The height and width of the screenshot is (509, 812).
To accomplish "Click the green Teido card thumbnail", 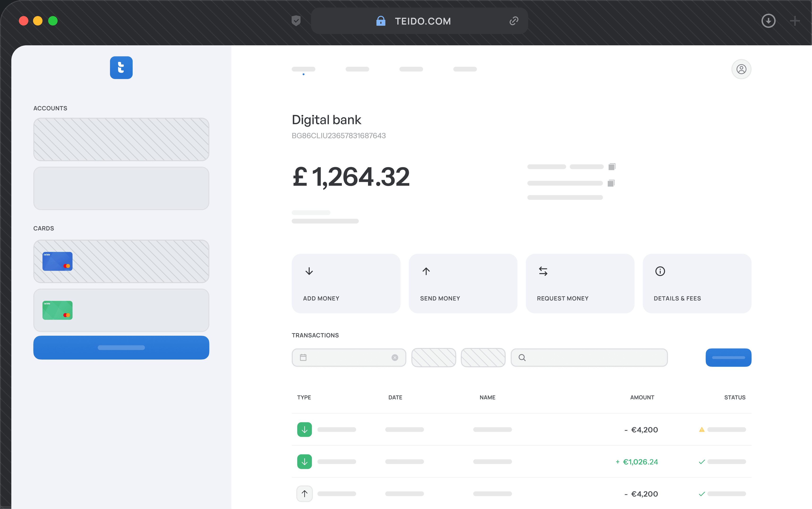I will pyautogui.click(x=58, y=310).
